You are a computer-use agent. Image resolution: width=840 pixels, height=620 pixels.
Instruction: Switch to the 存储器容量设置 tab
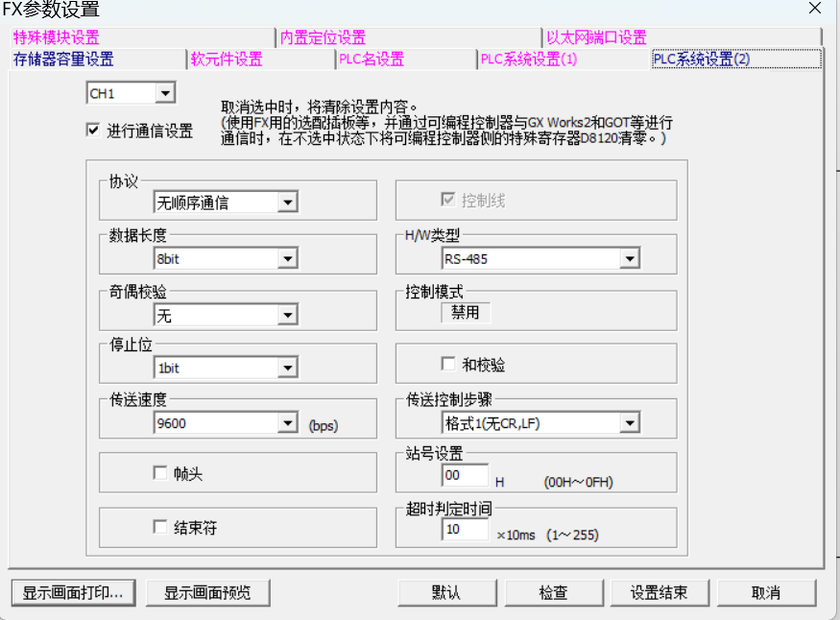(63, 60)
